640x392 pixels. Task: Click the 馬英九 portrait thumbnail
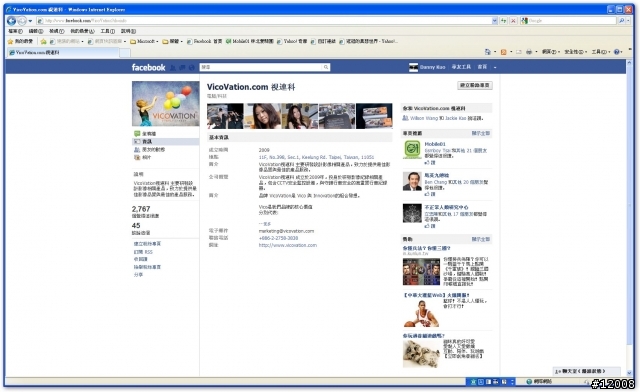click(x=412, y=181)
